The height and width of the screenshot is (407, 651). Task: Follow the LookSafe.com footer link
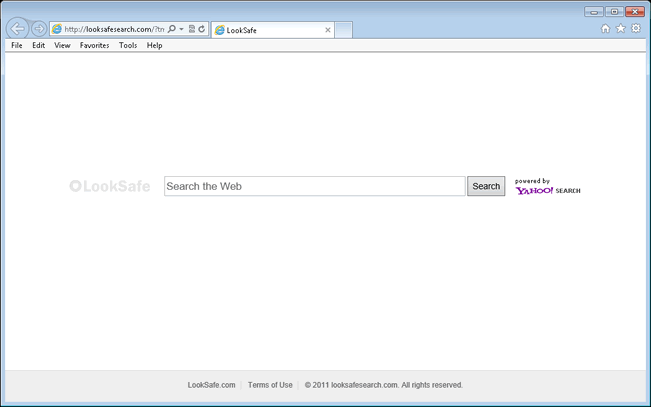(211, 385)
